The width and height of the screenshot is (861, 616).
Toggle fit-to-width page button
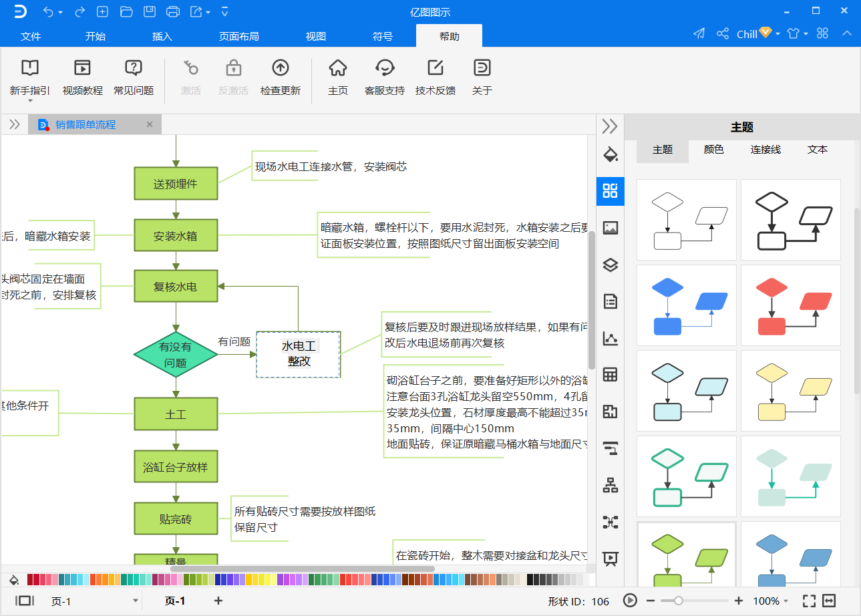(x=830, y=601)
